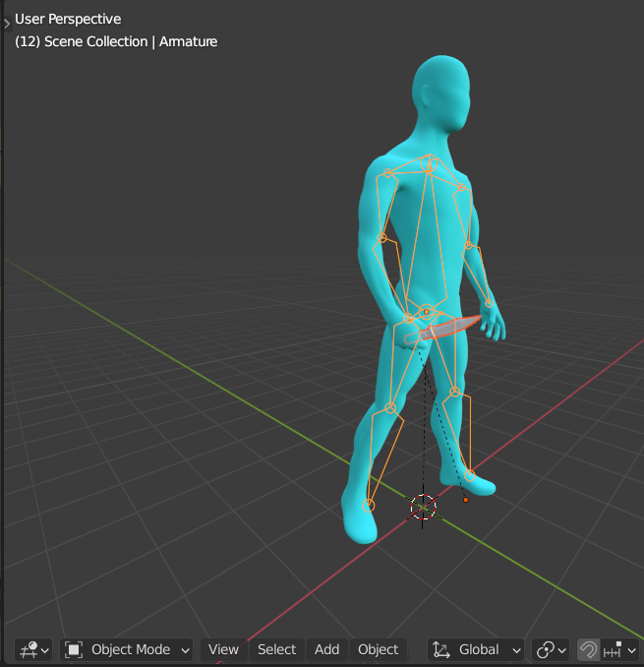Click the Scene Collection | Armature label
Image resolution: width=644 pixels, height=667 pixels.
[x=116, y=41]
